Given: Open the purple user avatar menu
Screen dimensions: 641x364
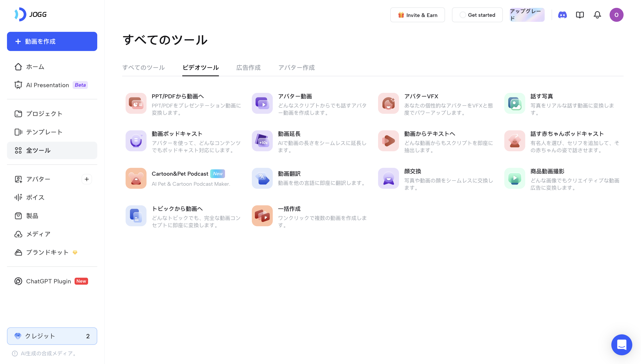Looking at the screenshot, I should coord(616,15).
